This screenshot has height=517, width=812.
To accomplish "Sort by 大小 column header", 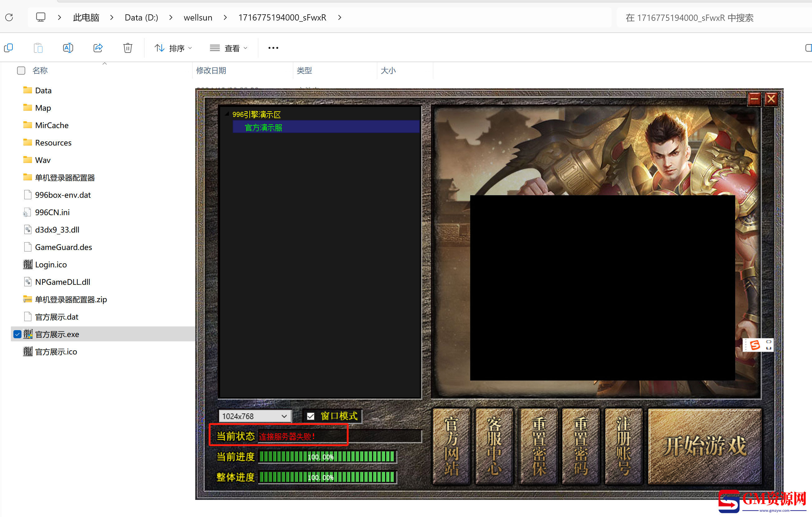I will click(x=388, y=71).
